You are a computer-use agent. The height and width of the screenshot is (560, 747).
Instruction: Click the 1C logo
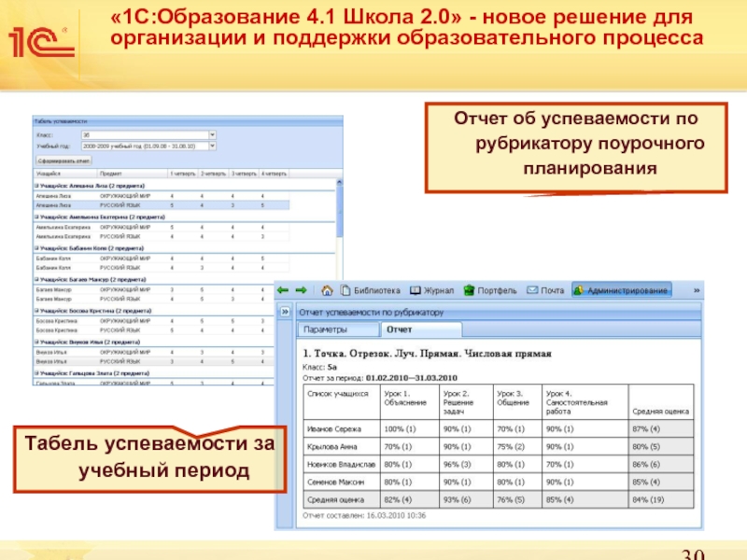pos(41,42)
